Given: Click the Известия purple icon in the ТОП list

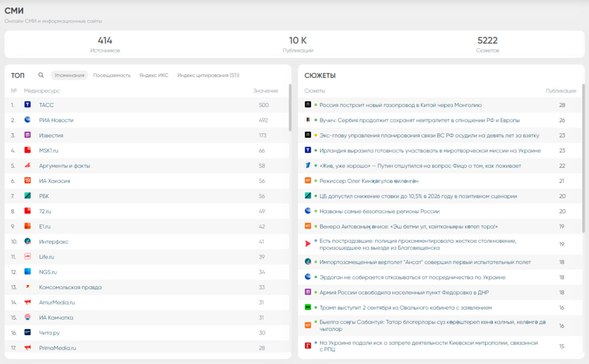Looking at the screenshot, I should click(x=27, y=135).
